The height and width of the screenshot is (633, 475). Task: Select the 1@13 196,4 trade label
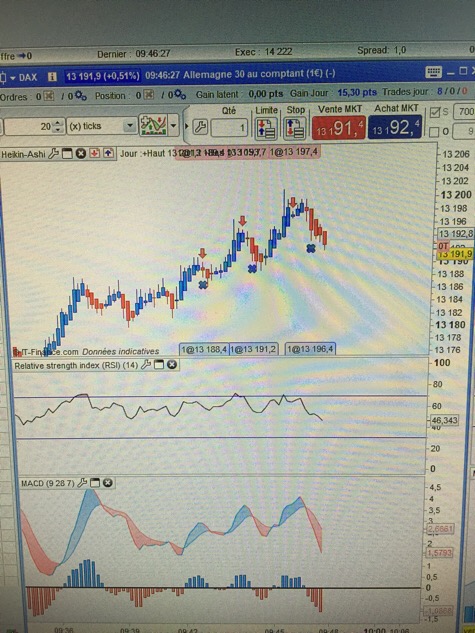point(310,348)
